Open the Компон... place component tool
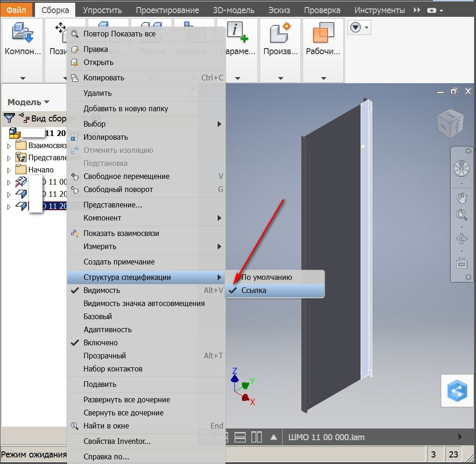476x464 pixels. (x=22, y=39)
